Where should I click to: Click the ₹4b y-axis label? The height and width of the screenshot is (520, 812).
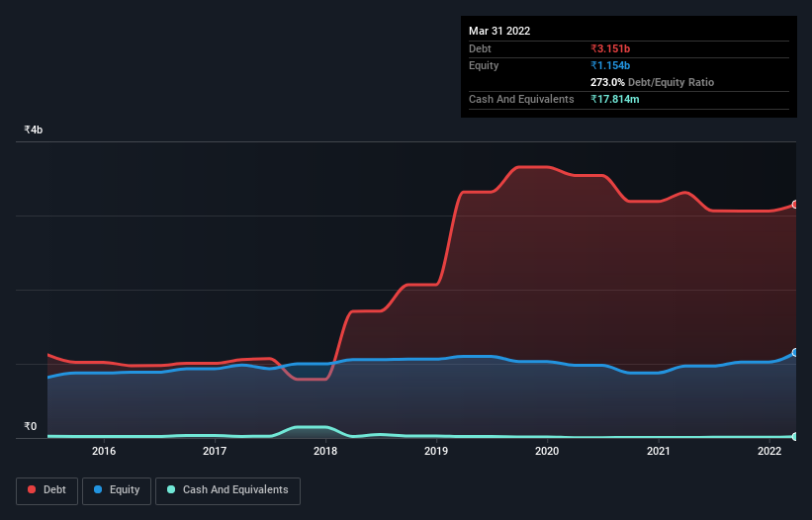pyautogui.click(x=34, y=130)
